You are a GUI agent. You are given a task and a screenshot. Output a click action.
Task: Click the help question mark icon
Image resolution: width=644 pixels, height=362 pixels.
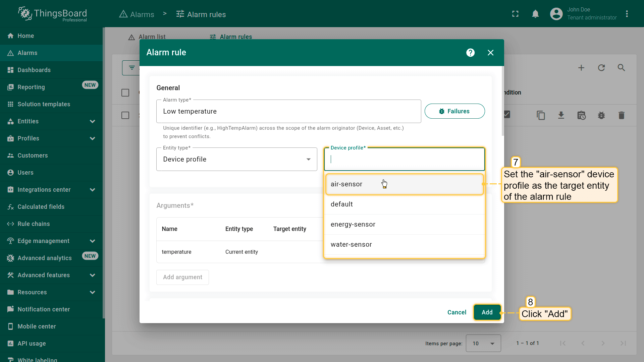pyautogui.click(x=470, y=53)
